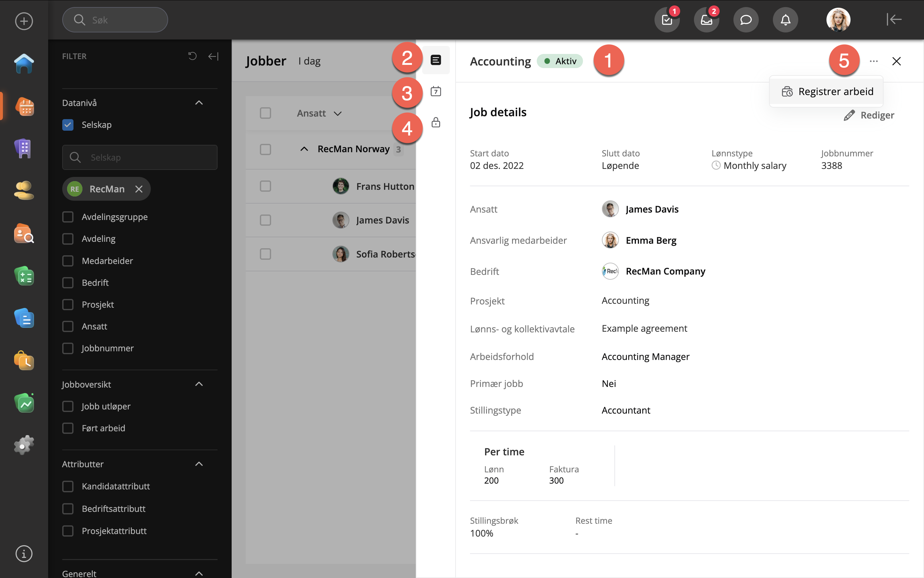
Task: Check the Ansatt filter checkbox
Action: coord(68,326)
